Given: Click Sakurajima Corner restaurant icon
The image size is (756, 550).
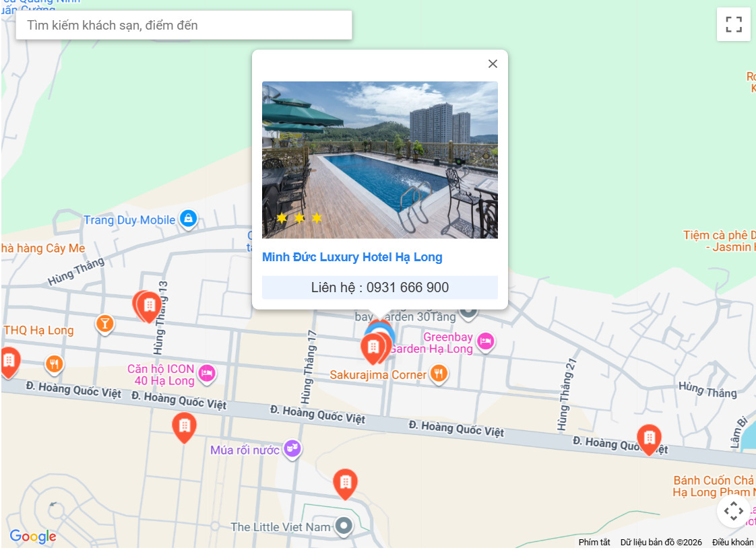Looking at the screenshot, I should pos(439,374).
